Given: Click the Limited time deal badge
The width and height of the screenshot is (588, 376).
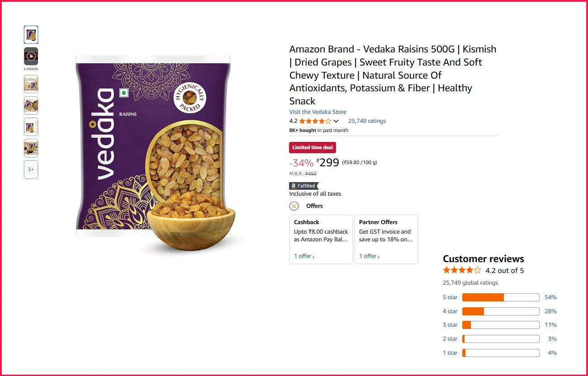Looking at the screenshot, I should click(x=313, y=147).
